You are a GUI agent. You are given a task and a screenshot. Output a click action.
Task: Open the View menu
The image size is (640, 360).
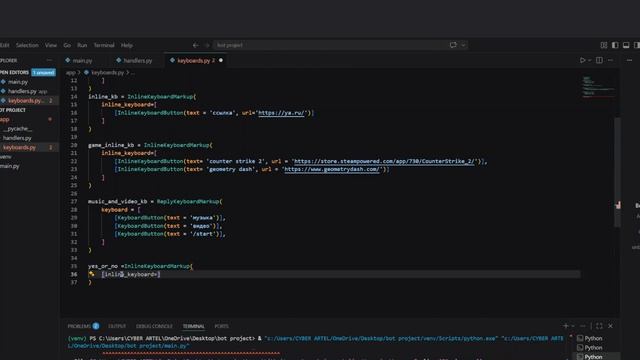click(x=51, y=45)
